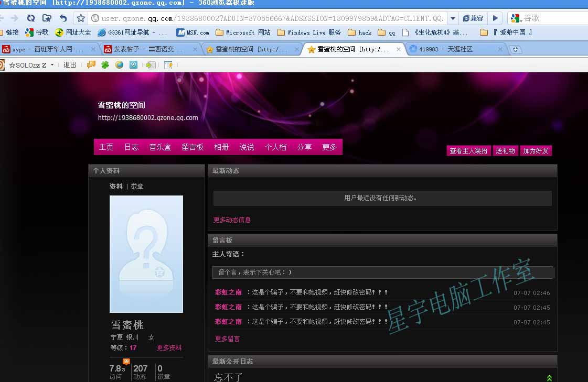Open the 日志 menu in Qzone navigation
588x382 pixels.
pyautogui.click(x=131, y=147)
